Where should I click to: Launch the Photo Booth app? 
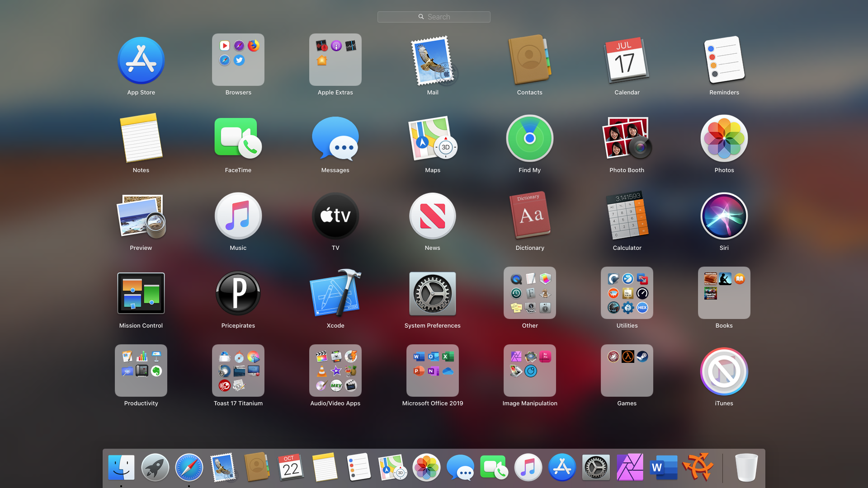(627, 138)
